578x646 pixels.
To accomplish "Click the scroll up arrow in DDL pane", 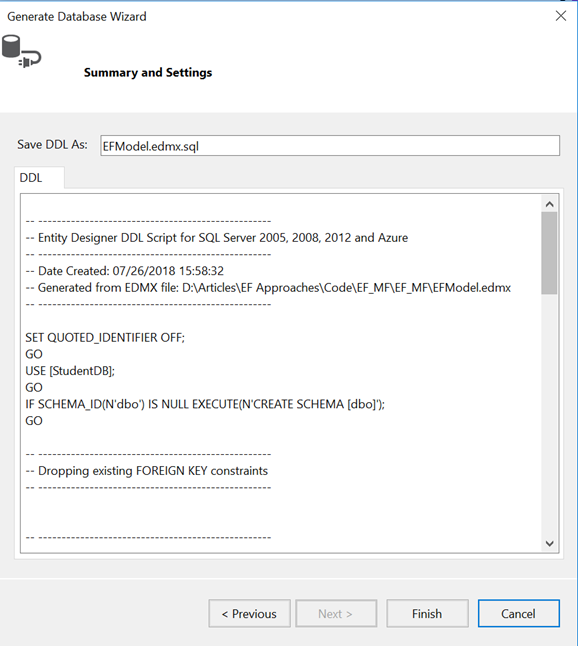I will pos(549,204).
